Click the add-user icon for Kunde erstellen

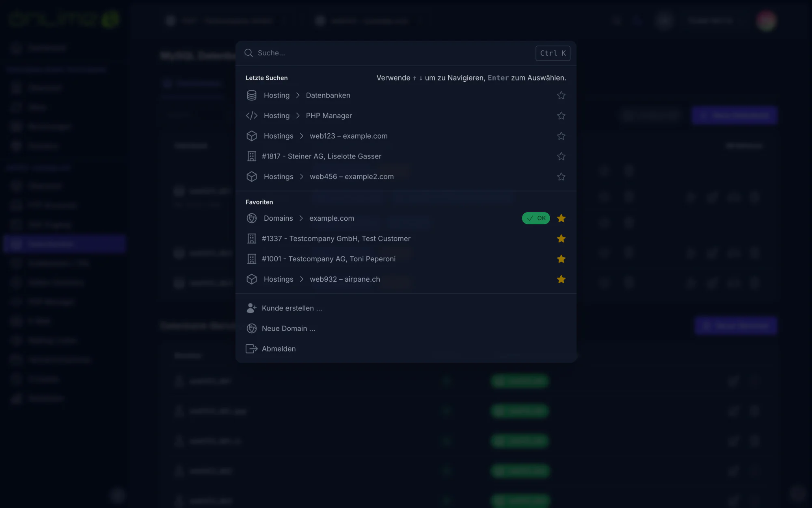pyautogui.click(x=251, y=308)
